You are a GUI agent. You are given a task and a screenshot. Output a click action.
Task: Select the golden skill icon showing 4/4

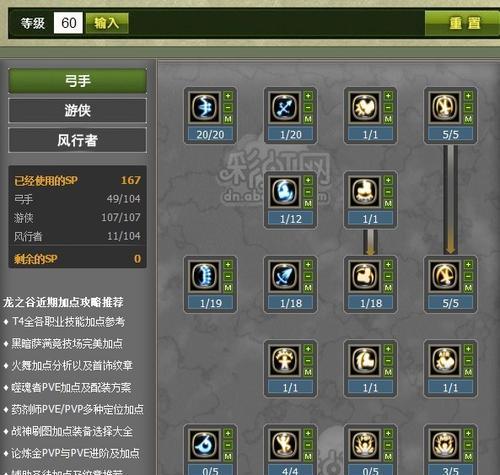click(285, 445)
